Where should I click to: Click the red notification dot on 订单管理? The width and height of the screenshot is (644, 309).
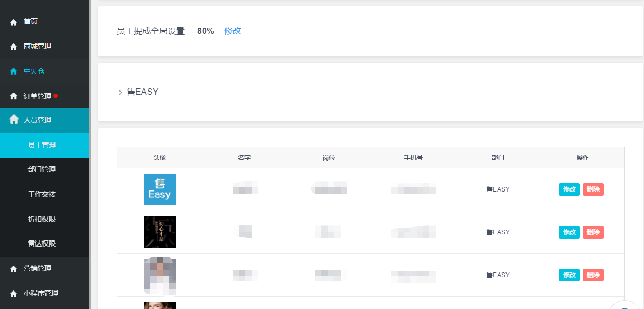[x=56, y=96]
